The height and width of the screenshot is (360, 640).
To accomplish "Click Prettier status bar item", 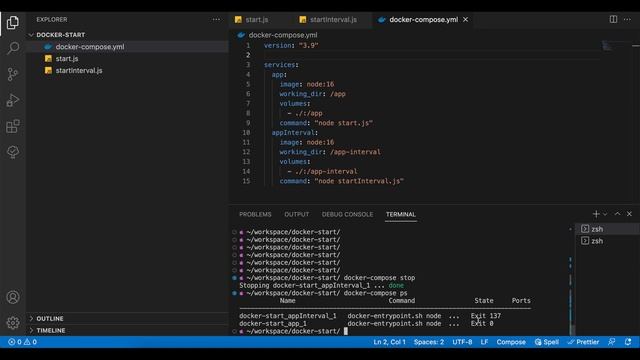I will pos(583,342).
